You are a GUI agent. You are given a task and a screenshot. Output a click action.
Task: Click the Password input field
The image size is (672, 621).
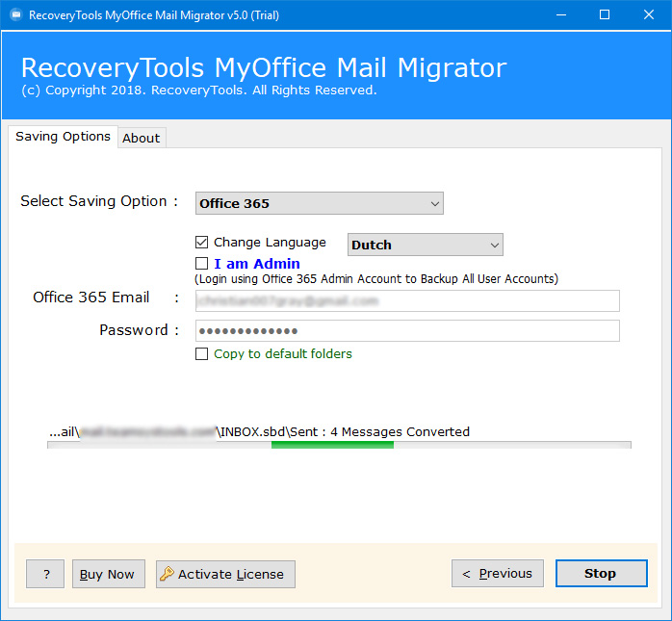point(407,331)
